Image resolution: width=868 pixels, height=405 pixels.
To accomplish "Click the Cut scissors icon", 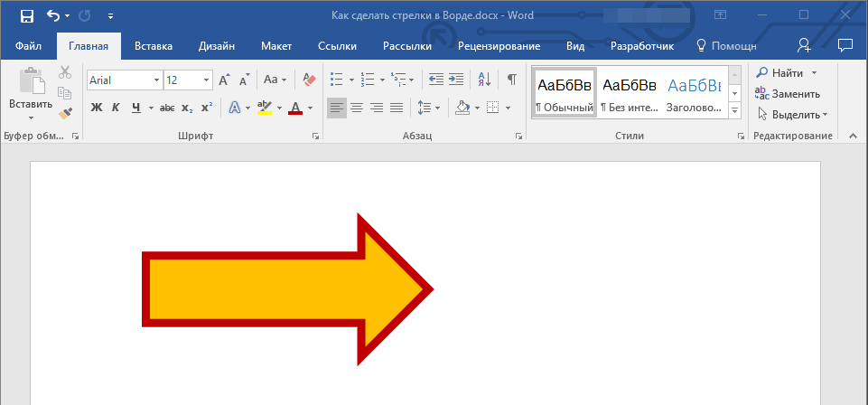I will click(x=65, y=73).
